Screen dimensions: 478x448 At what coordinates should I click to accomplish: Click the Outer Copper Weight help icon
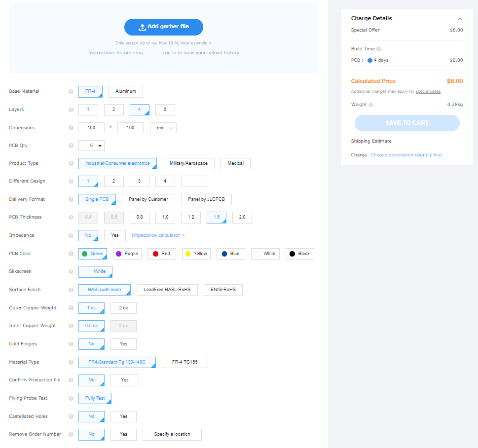pyautogui.click(x=71, y=308)
